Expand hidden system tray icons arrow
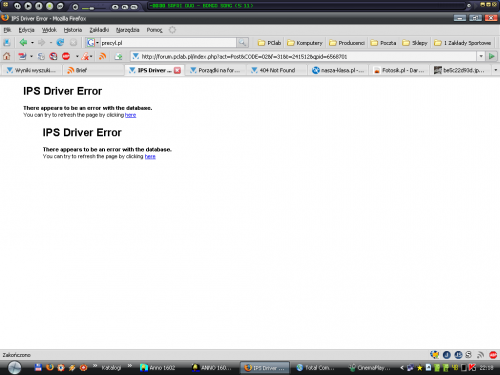Image resolution: width=500 pixels, height=375 pixels. (x=402, y=368)
